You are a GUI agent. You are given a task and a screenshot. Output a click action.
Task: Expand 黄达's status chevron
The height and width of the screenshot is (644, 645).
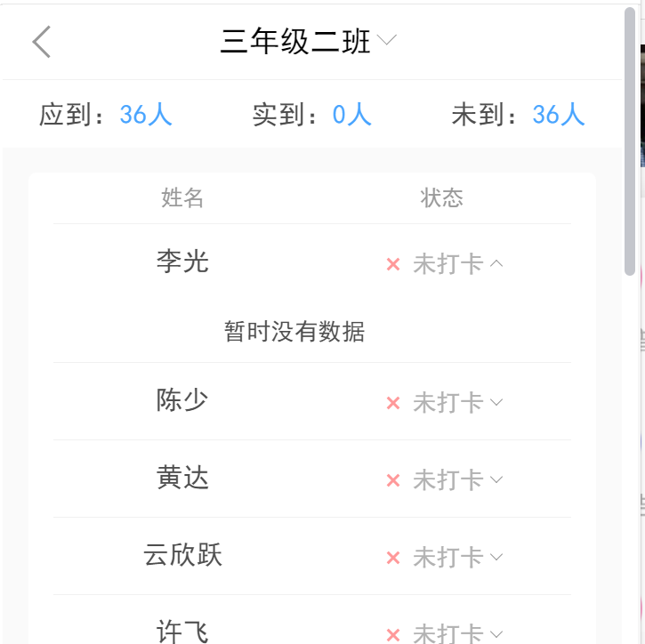click(x=496, y=479)
